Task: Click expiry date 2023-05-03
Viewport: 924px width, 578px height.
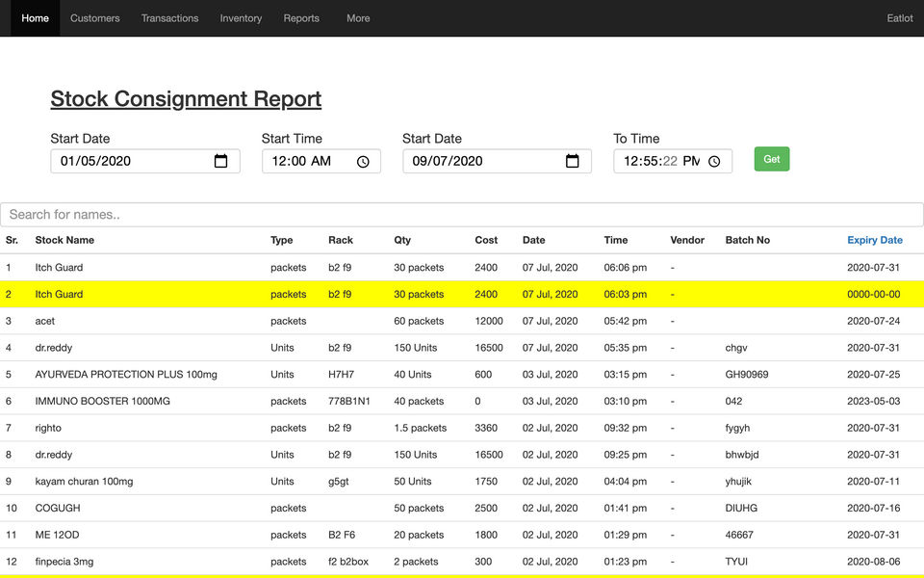Action: 873,401
